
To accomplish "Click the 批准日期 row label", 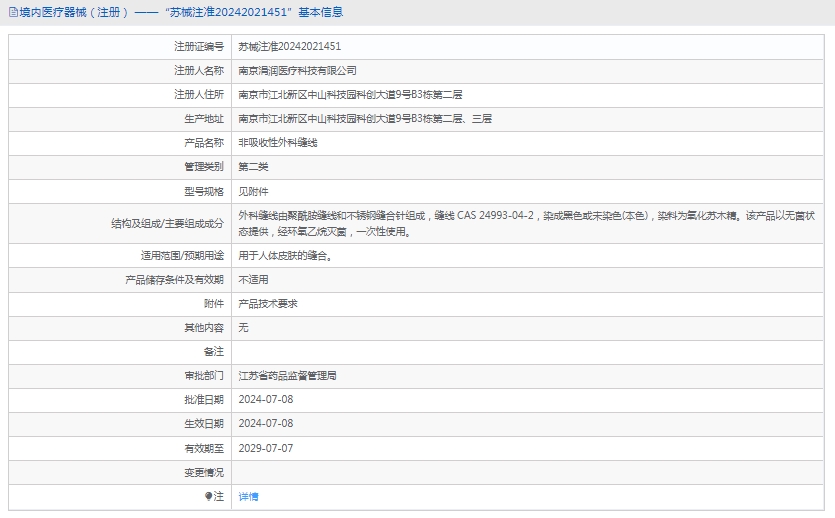I will [203, 400].
